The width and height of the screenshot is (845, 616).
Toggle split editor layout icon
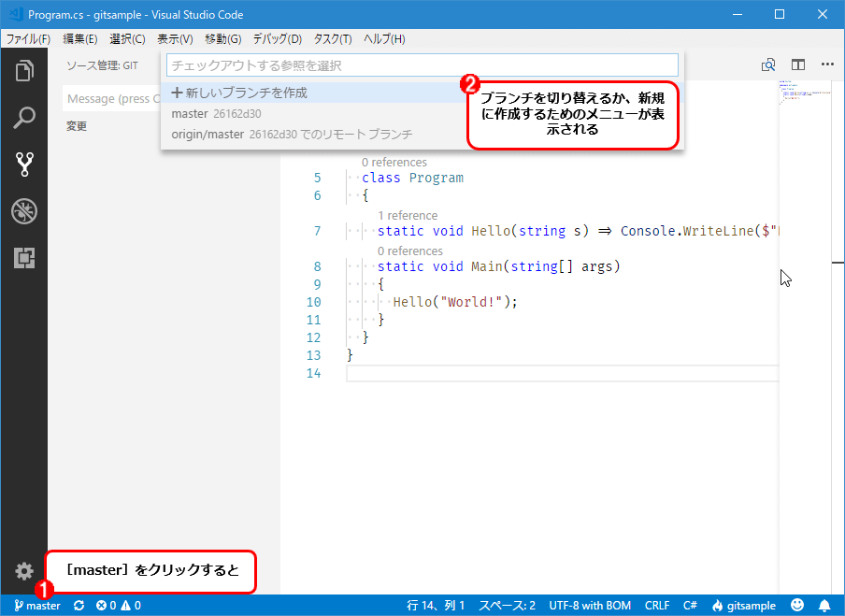click(x=798, y=64)
